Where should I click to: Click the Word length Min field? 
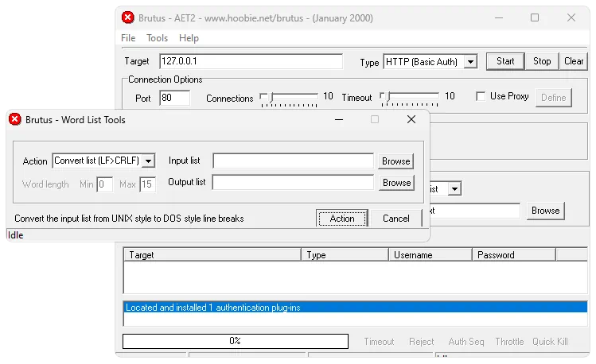click(104, 184)
